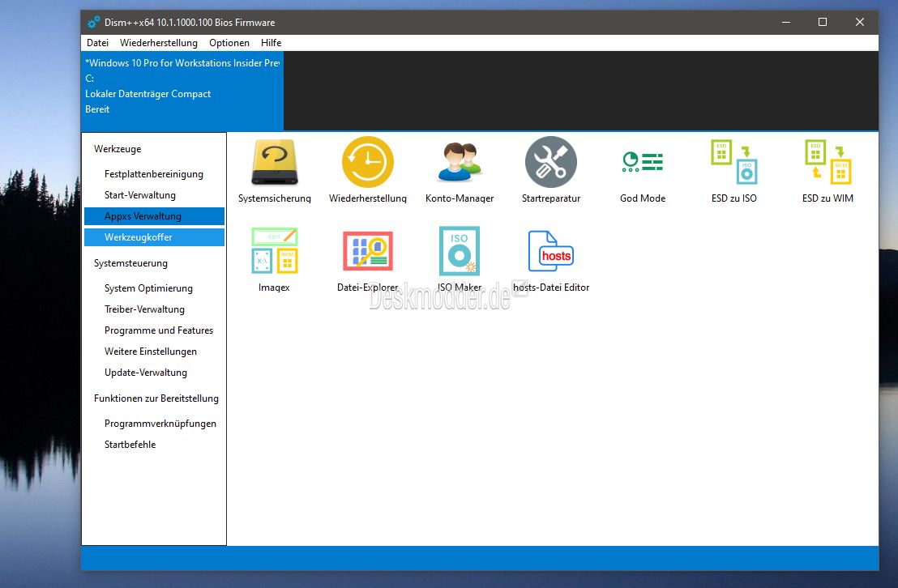Minimize the Dism++ window
Viewport: 898px width, 588px height.
pos(786,23)
